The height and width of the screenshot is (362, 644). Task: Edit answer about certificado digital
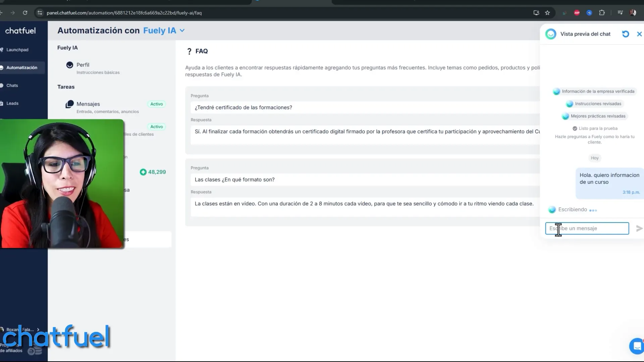[365, 135]
